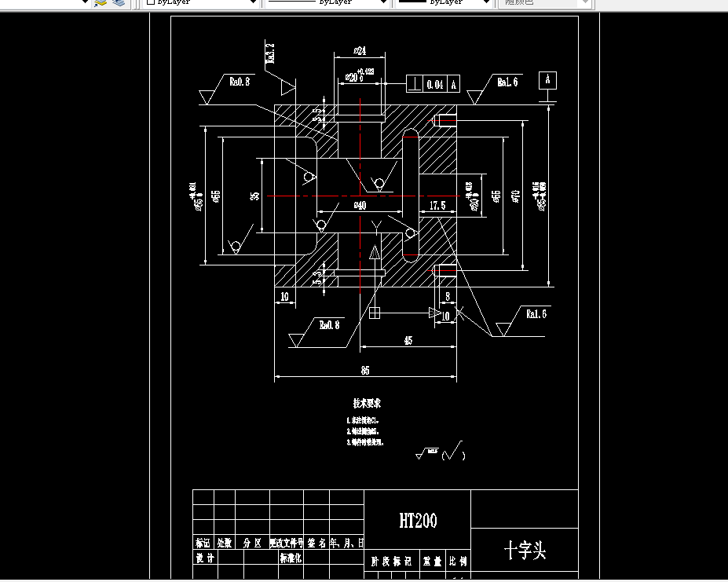Select the boxed datum A symbol
Viewport: 728px width, 582px height.
click(x=548, y=80)
